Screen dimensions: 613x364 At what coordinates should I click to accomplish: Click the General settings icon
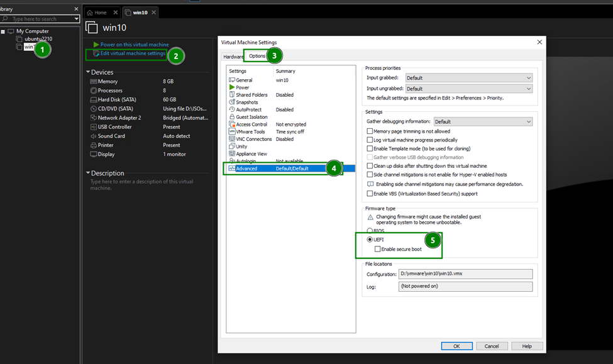[232, 80]
